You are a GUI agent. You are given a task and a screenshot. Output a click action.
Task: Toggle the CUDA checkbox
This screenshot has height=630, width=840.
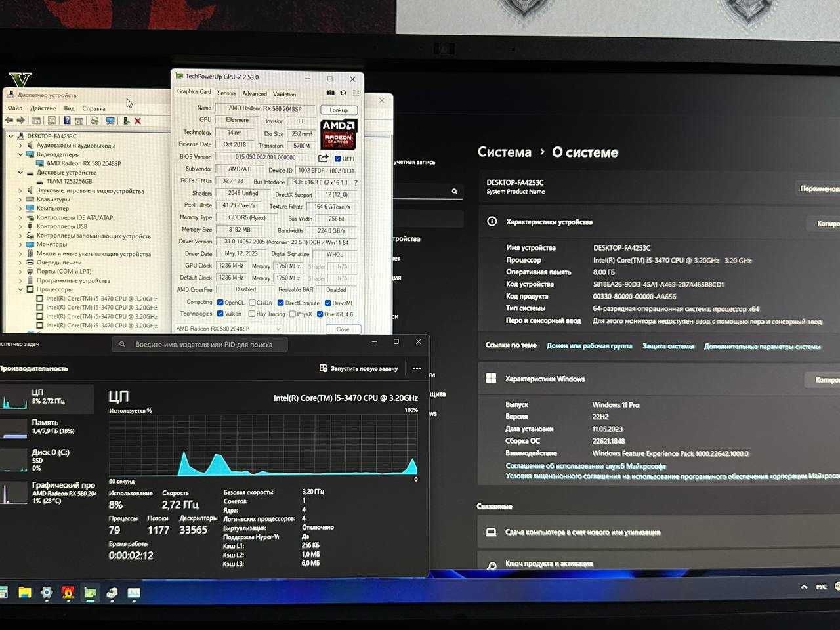(x=252, y=303)
